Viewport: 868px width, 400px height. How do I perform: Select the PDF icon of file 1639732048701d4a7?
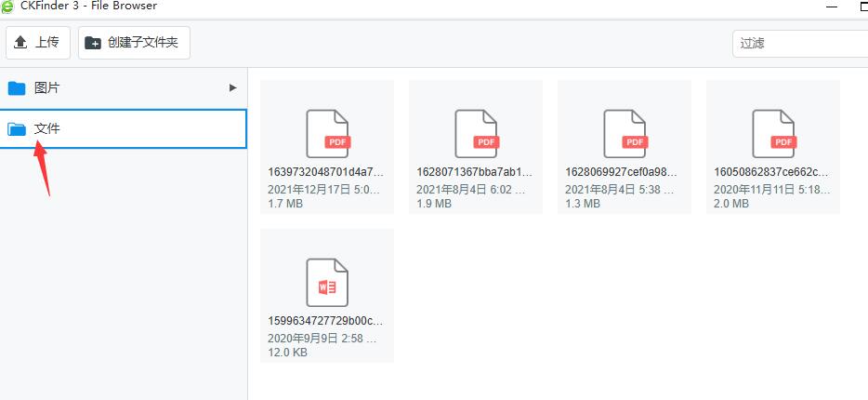pyautogui.click(x=328, y=134)
